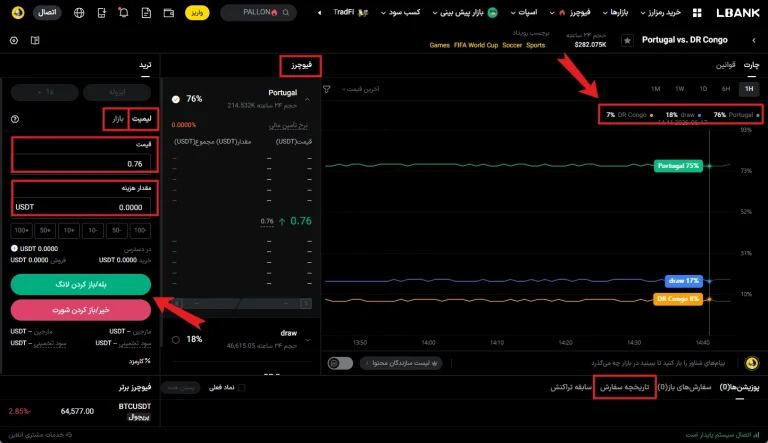Open the apps grid icon beside LBANK
The width and height of the screenshot is (768, 443).
(697, 13)
